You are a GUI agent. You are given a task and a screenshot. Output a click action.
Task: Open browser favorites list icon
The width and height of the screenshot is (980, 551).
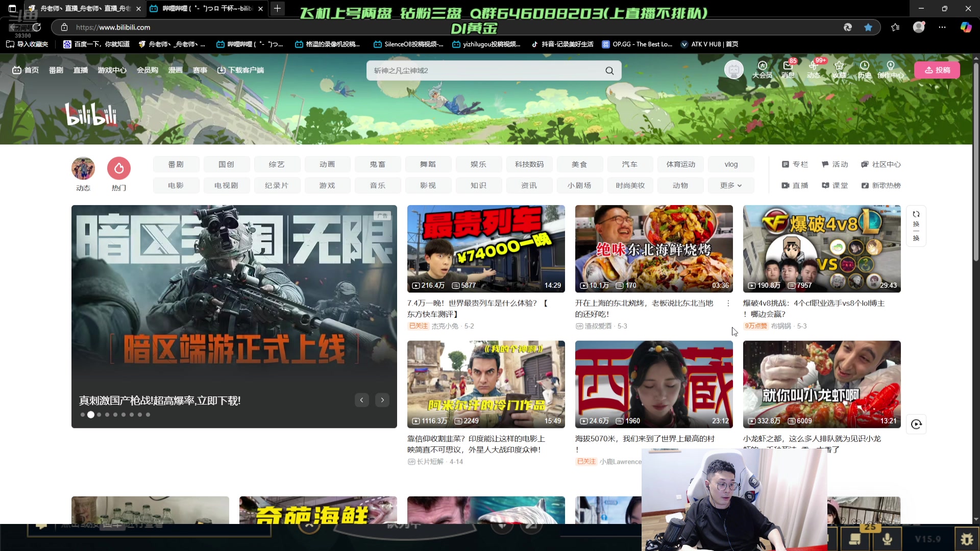895,28
